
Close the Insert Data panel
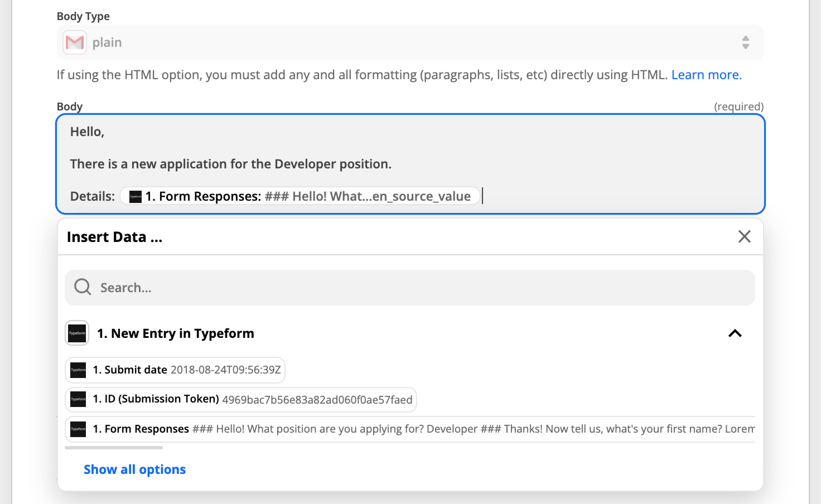pos(744,237)
